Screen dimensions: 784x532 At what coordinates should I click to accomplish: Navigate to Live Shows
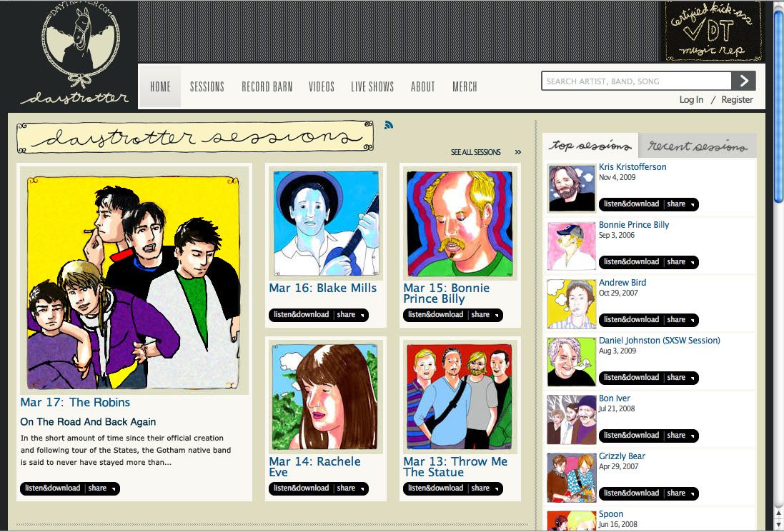(372, 86)
